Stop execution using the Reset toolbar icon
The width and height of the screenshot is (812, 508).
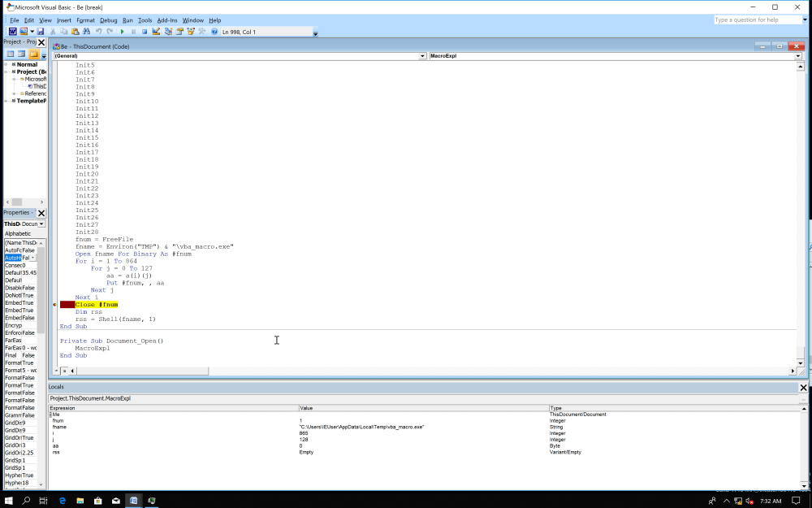point(145,31)
